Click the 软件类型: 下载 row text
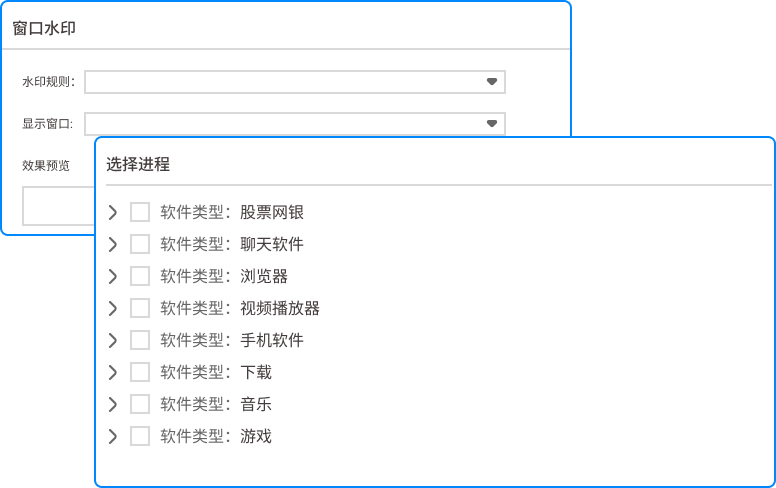Viewport: 776px width, 488px height. pos(216,372)
